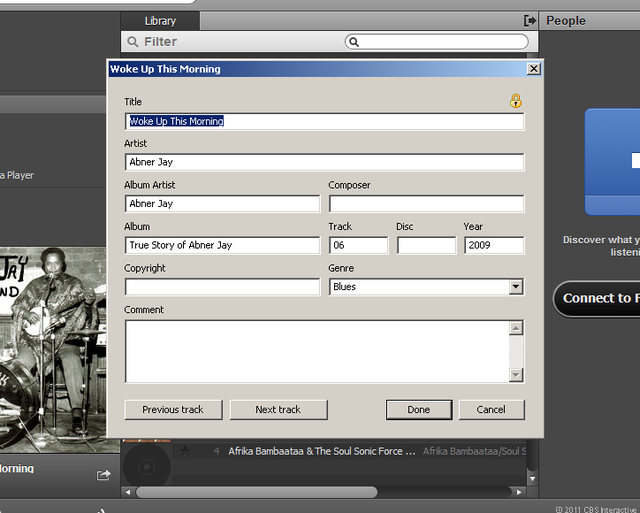This screenshot has height=513, width=640.
Task: Click the Artist input field
Action: coord(324,162)
